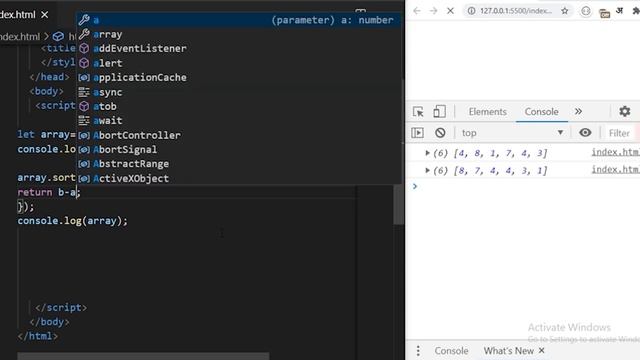The image size is (640, 360).
Task: Choose the applicationCache suggestion entry
Action: click(239, 78)
